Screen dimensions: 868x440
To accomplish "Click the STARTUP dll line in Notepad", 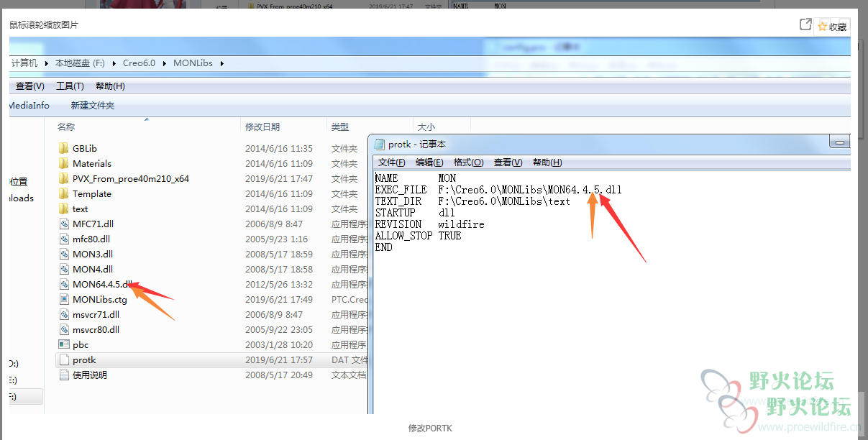I will pyautogui.click(x=415, y=213).
